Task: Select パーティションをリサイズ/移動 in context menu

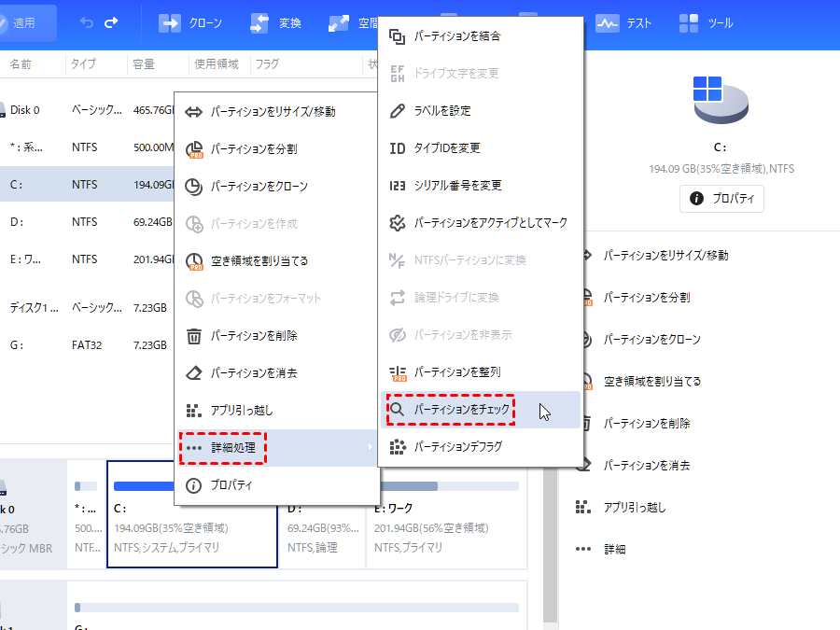Action: point(273,112)
